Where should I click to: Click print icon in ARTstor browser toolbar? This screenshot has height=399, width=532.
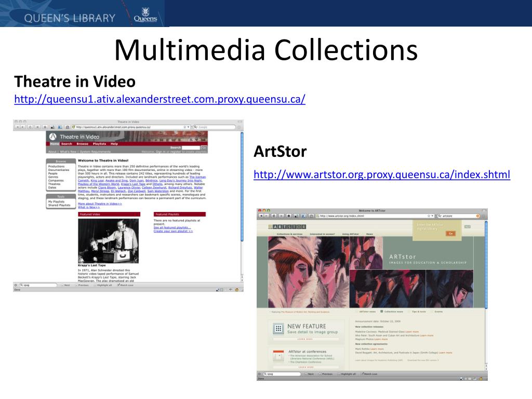[311, 216]
